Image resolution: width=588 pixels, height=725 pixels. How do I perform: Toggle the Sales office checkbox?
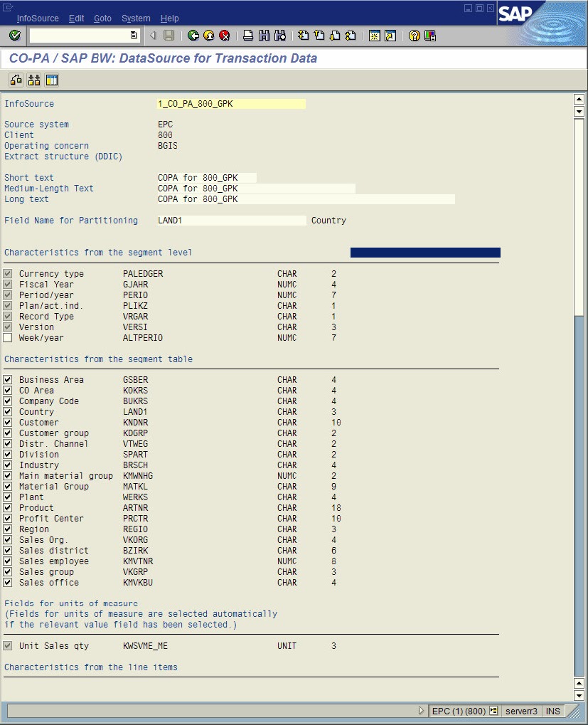point(7,582)
